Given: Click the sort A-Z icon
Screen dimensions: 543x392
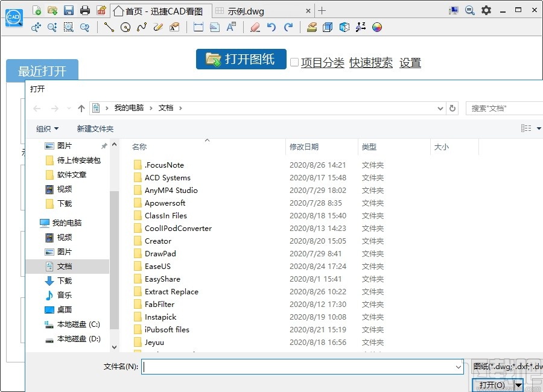Looking at the screenshot, I should 361,27.
